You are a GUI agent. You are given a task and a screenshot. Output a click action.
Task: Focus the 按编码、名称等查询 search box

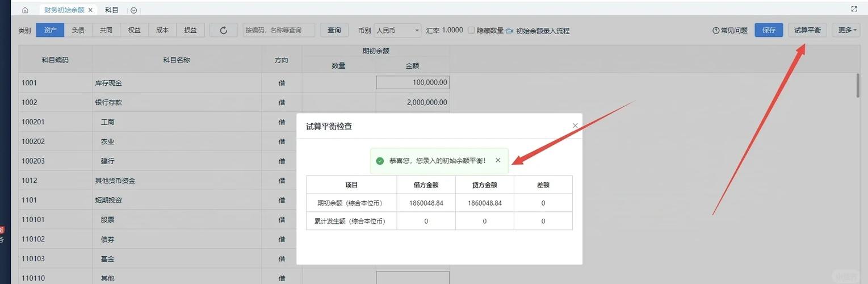tap(279, 30)
